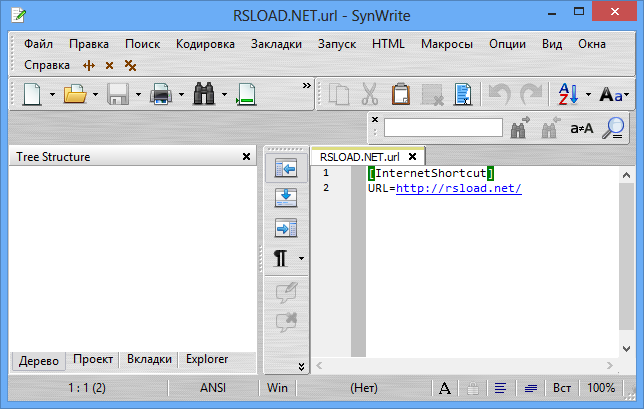Image resolution: width=644 pixels, height=409 pixels.
Task: Sort lines with the AZ icon
Action: (x=568, y=94)
